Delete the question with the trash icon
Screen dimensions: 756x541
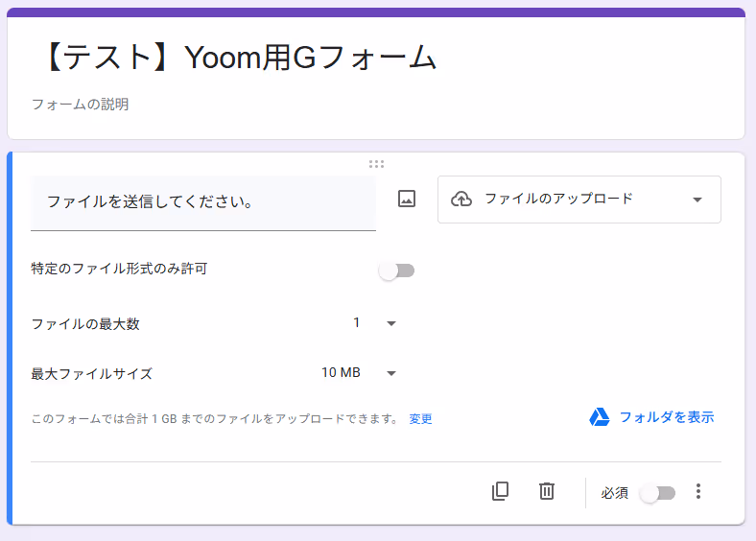pyautogui.click(x=546, y=491)
